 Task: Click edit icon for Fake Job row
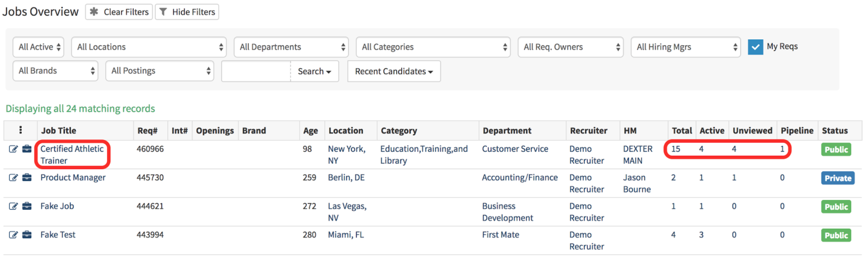[x=13, y=207]
